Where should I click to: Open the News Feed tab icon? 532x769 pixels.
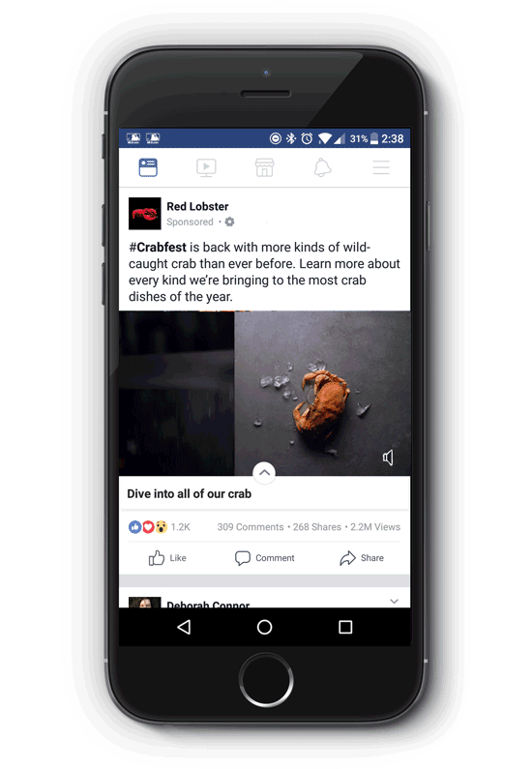tap(148, 167)
